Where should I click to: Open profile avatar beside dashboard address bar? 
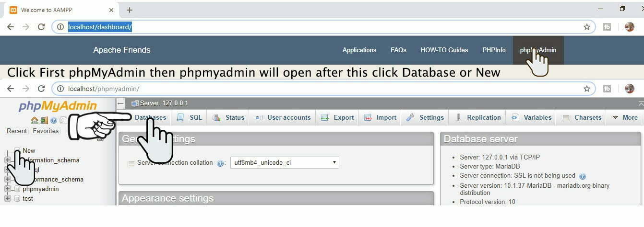(x=630, y=27)
